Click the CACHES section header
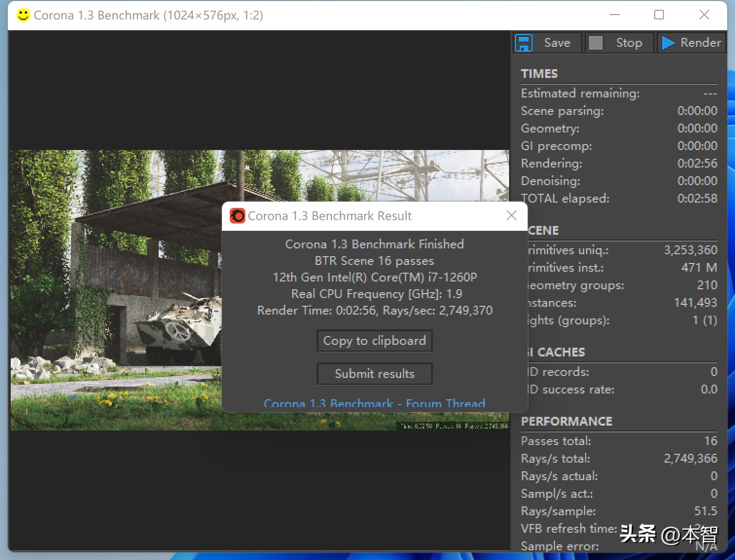 [x=558, y=352]
